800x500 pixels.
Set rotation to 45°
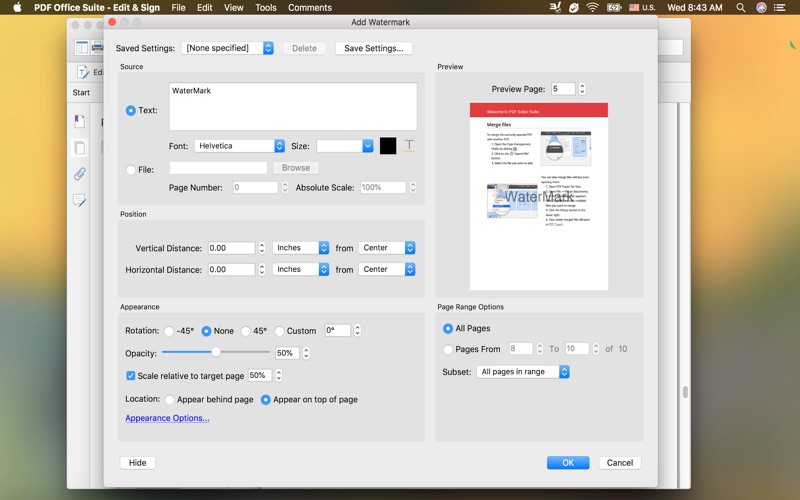245,331
